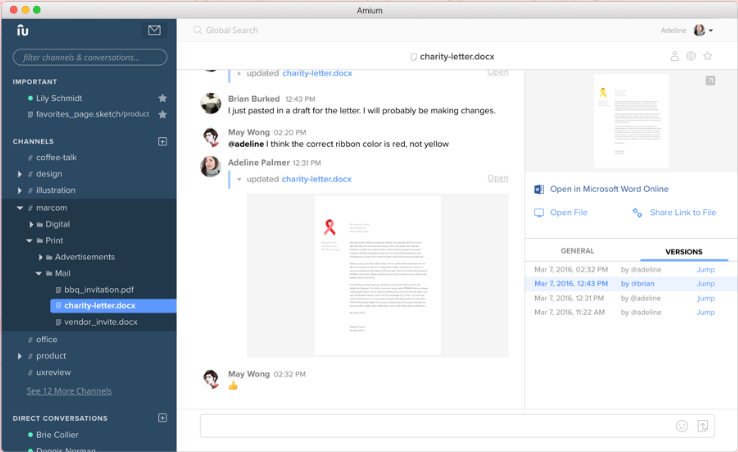Open the members icon in the file header

click(674, 57)
